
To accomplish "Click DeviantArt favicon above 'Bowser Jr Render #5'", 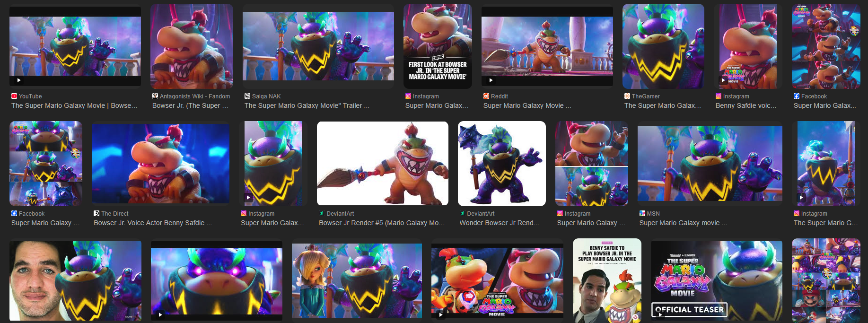I will (x=322, y=213).
